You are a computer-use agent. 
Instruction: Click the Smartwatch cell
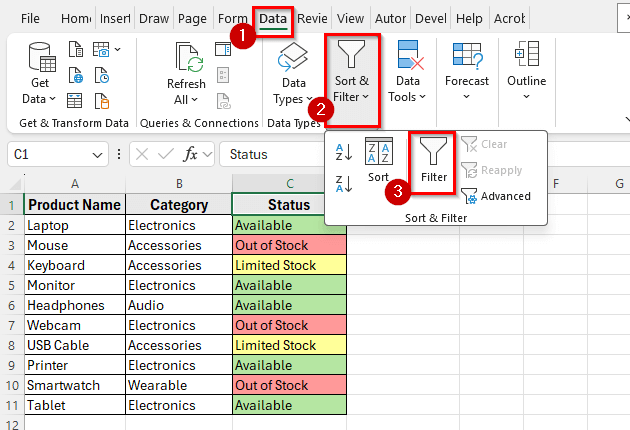point(75,385)
